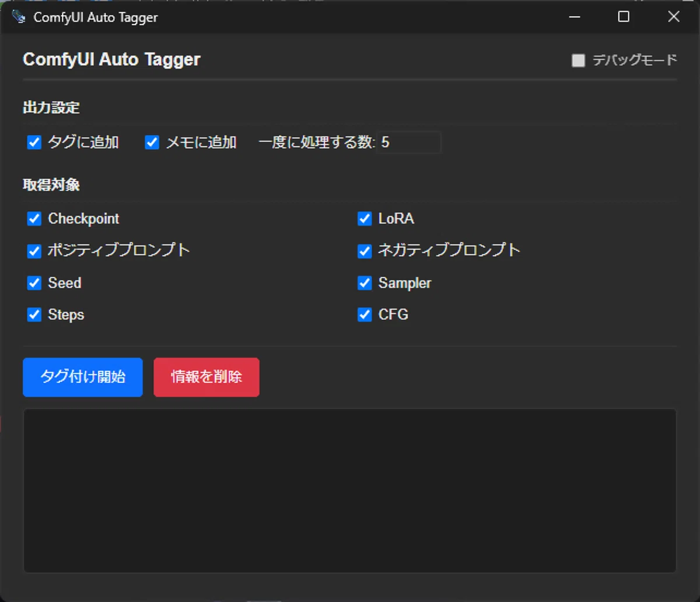Turn off the CFG checkbox
Viewport: 700px width, 602px height.
tap(365, 315)
